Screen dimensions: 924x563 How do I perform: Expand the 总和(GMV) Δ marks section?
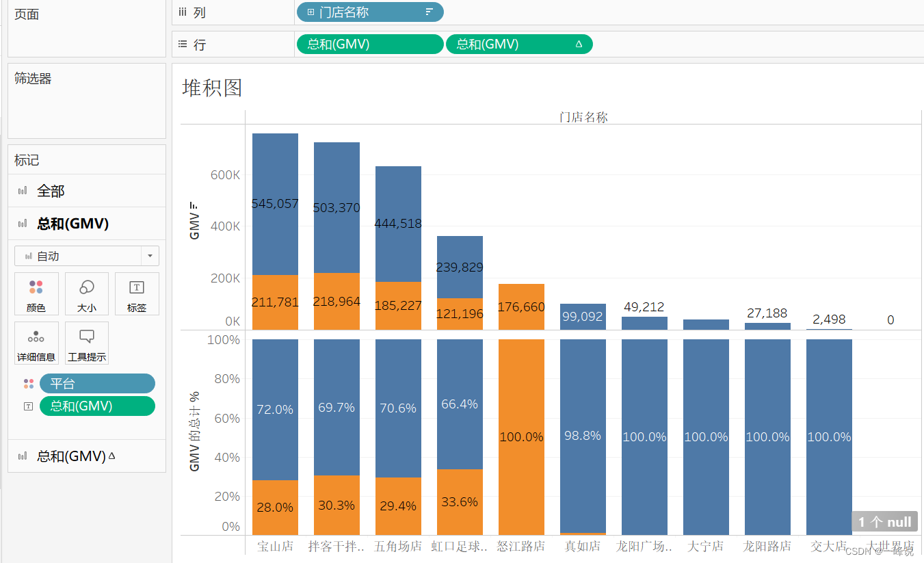[x=87, y=456]
